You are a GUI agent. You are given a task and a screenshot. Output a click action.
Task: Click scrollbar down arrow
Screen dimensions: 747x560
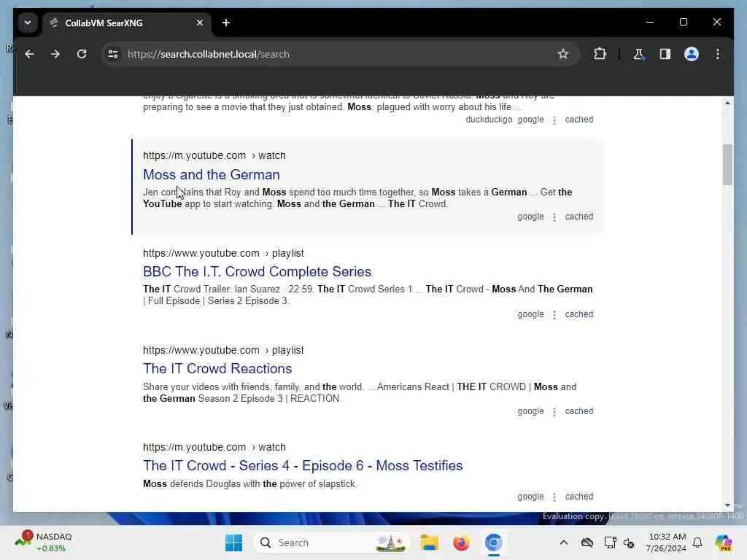click(727, 505)
